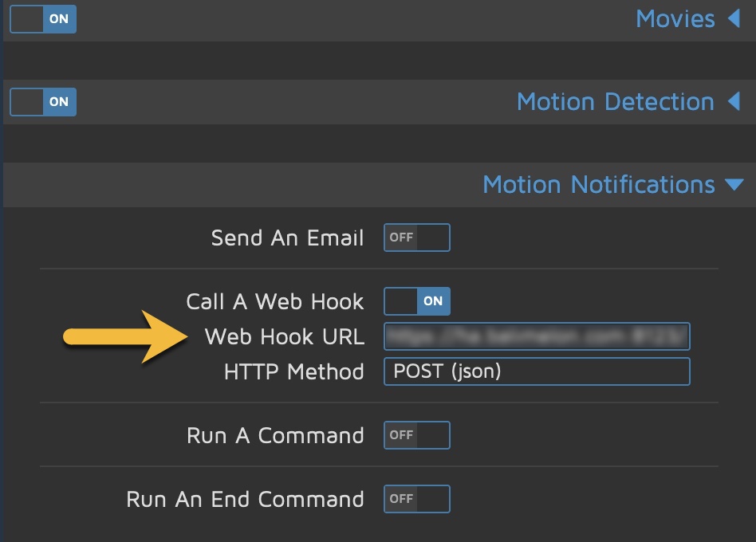Enable the Run An End Command option

click(416, 499)
